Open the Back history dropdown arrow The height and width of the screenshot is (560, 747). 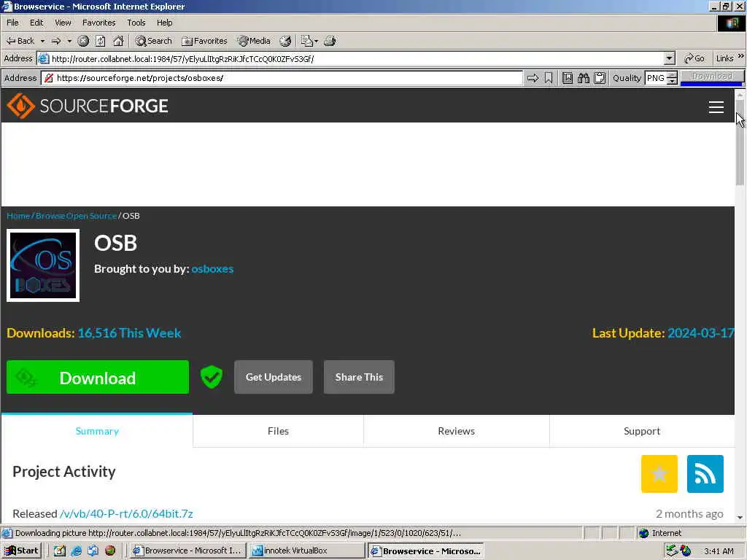point(42,41)
